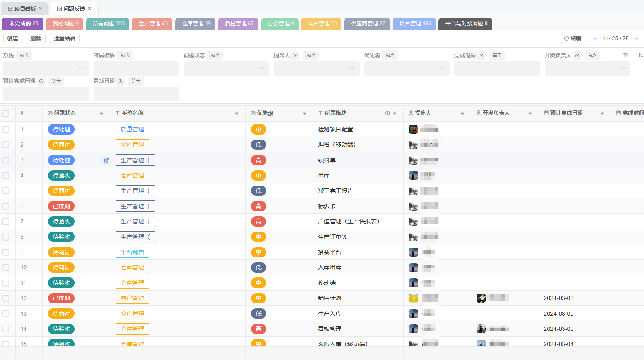Click the sort arrows icon at far right
The image size is (644, 360).
(640, 55)
